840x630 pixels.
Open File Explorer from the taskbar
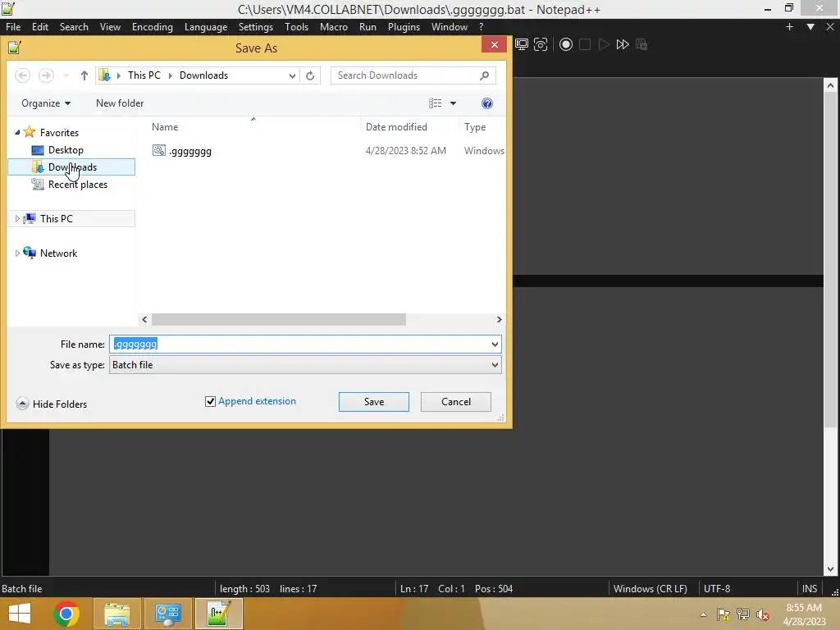coord(117,614)
